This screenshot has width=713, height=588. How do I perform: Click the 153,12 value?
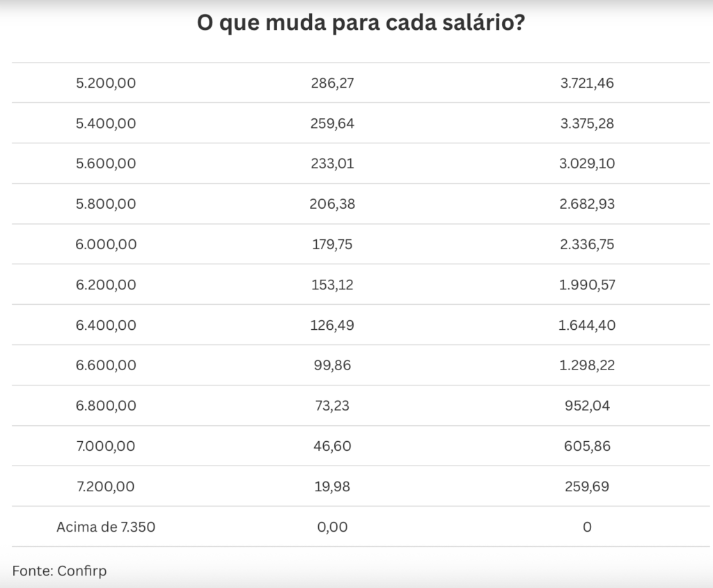332,285
